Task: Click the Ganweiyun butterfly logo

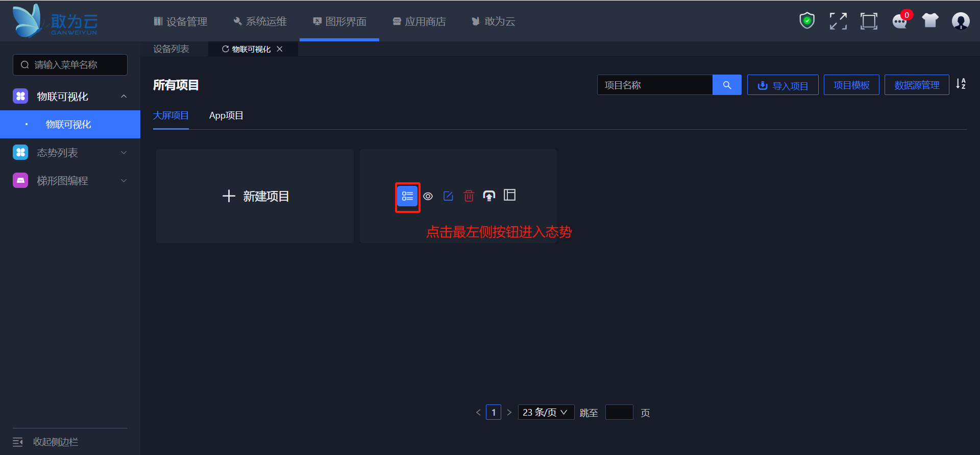Action: click(x=55, y=21)
